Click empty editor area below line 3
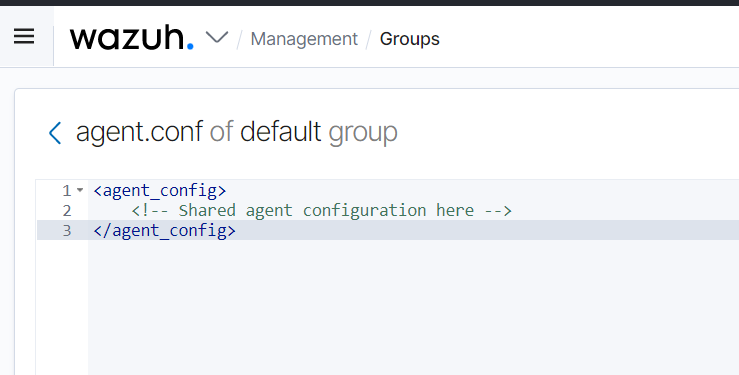Screen dimensions: 739x375 413,306
